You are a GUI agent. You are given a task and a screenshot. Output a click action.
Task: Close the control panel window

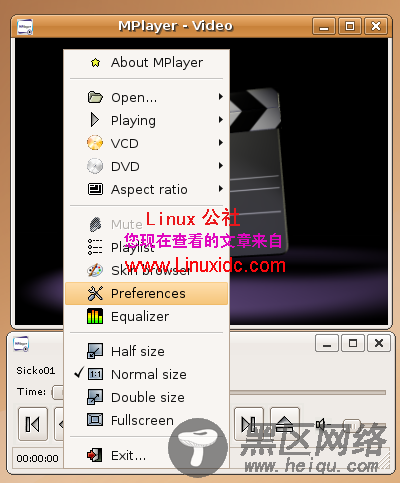pyautogui.click(x=379, y=343)
